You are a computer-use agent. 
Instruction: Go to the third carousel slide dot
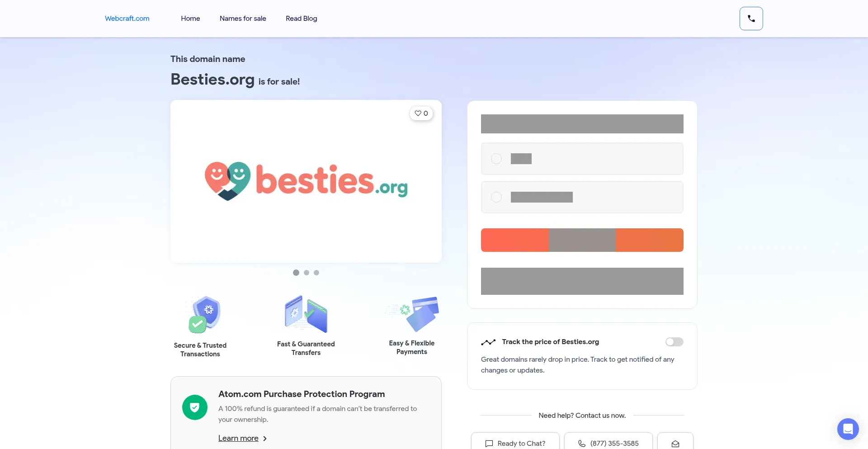316,273
